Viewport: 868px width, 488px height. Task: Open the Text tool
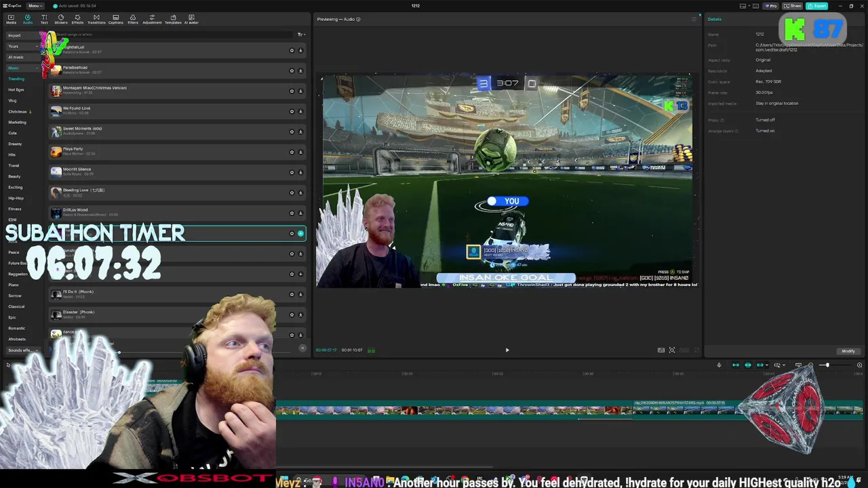pyautogui.click(x=44, y=19)
